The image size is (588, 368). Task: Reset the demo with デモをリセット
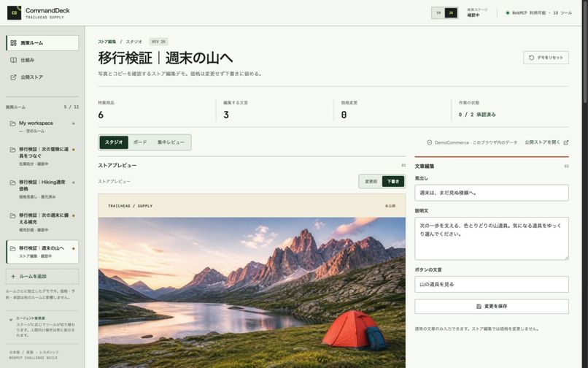[x=546, y=58]
